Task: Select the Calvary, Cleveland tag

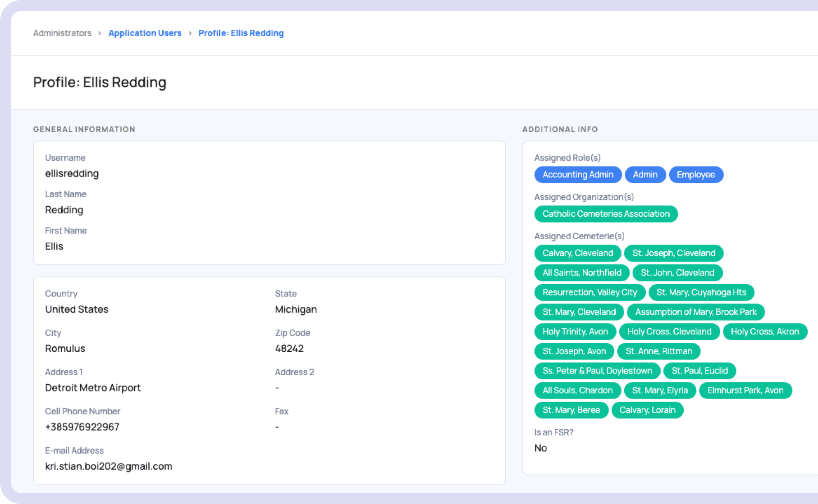Action: 577,253
